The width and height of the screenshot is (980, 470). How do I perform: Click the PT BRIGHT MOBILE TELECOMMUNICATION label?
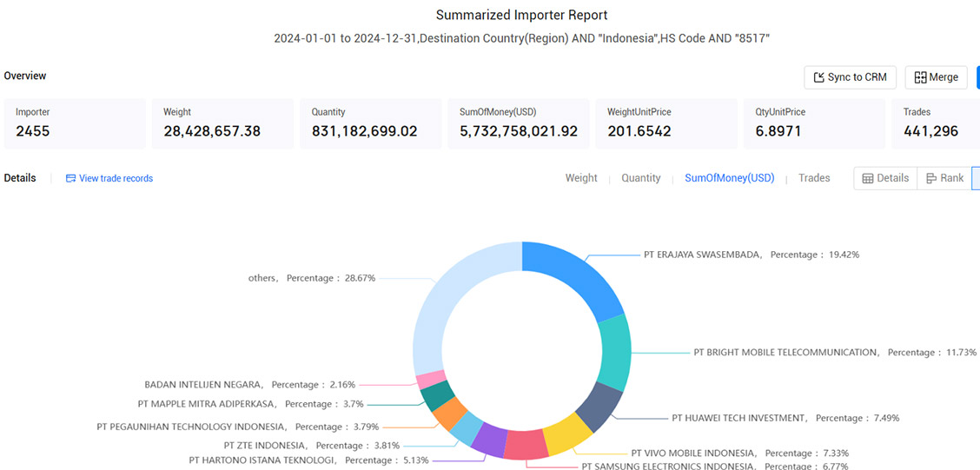(835, 353)
